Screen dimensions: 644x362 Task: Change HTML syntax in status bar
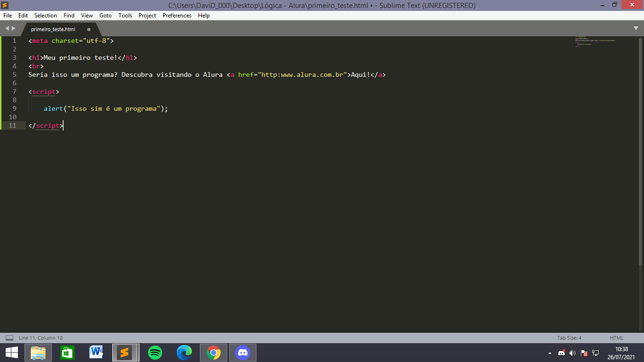pos(617,338)
